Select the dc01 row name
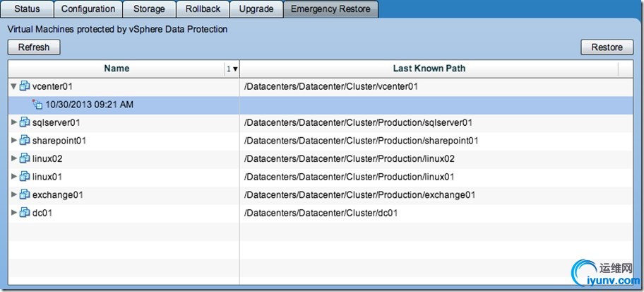The image size is (644, 292). [x=42, y=213]
